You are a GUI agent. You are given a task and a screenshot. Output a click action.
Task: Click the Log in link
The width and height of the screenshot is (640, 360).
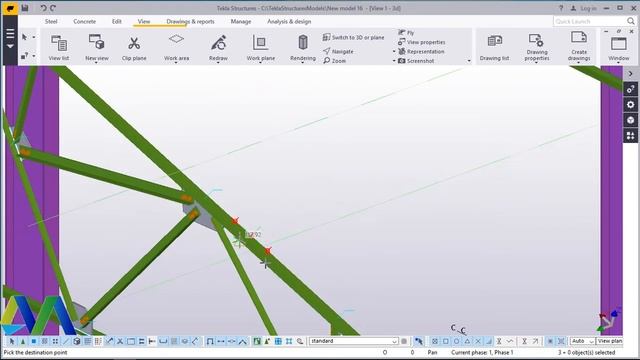pos(588,8)
